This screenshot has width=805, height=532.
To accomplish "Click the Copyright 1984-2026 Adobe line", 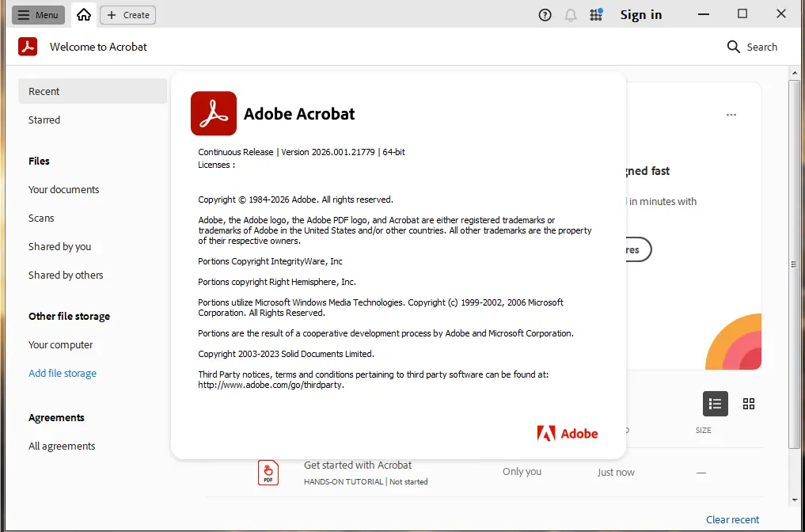I will click(x=296, y=199).
